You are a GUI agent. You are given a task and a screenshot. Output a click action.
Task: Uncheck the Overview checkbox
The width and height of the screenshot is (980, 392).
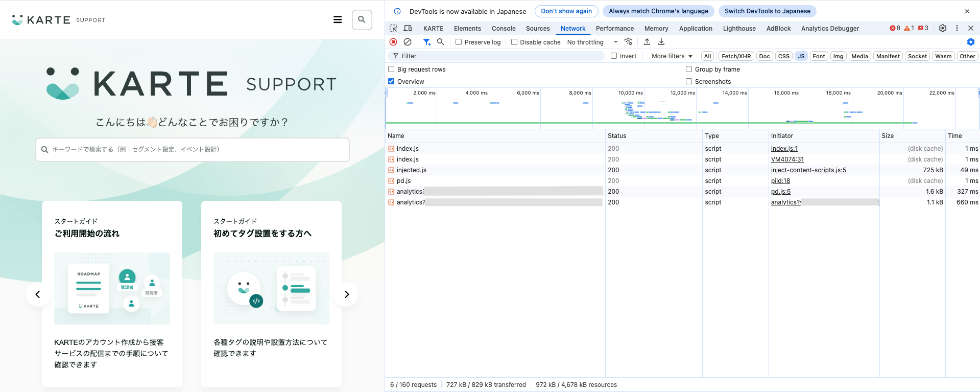pos(391,82)
